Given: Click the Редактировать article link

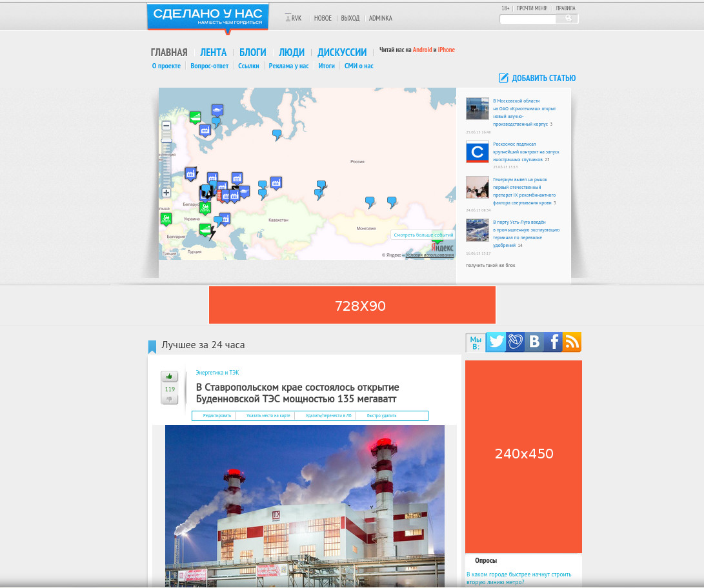Looking at the screenshot, I should [x=217, y=416].
